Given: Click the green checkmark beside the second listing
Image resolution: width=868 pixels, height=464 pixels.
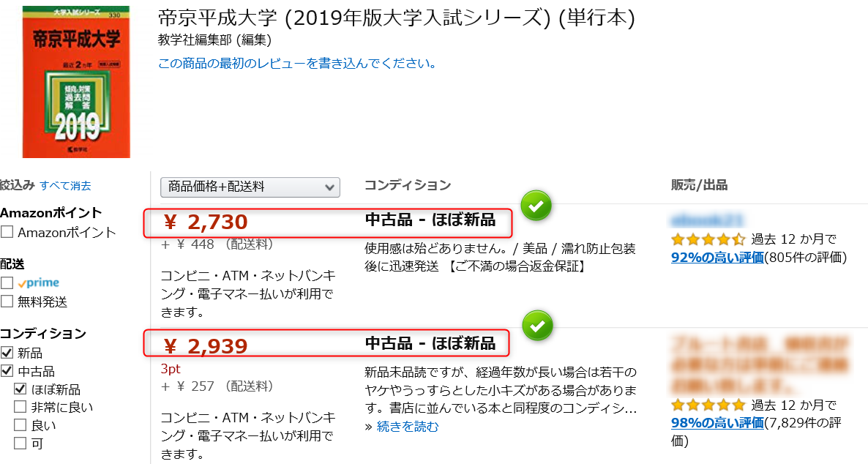Looking at the screenshot, I should pyautogui.click(x=537, y=326).
